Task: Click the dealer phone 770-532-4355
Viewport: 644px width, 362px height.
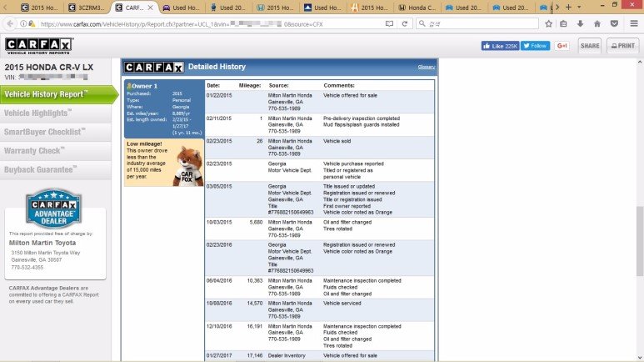Action: [27, 268]
